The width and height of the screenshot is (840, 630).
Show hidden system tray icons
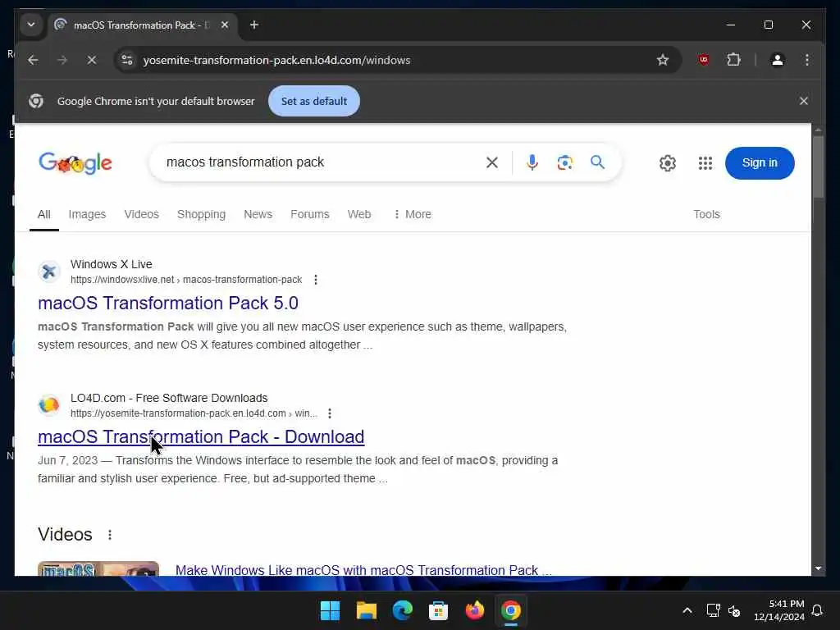tap(687, 610)
